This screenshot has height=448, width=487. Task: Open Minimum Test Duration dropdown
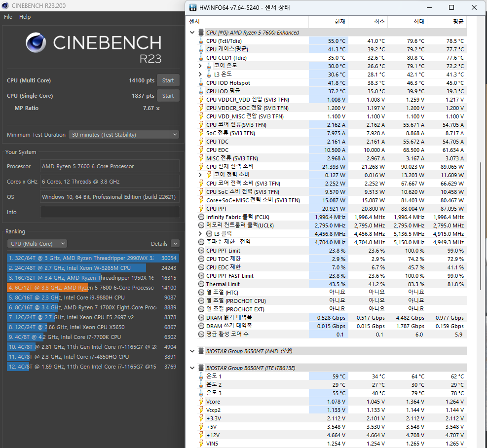(x=124, y=135)
